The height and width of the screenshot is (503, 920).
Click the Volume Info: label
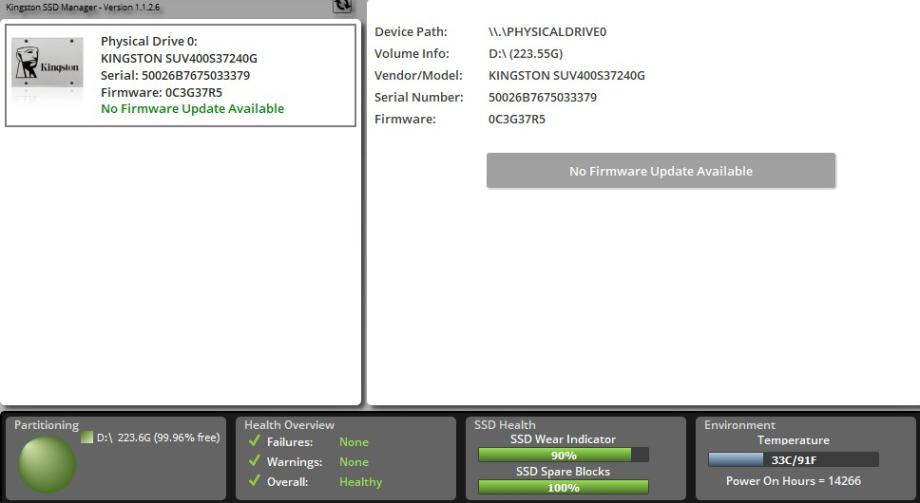[x=412, y=53]
